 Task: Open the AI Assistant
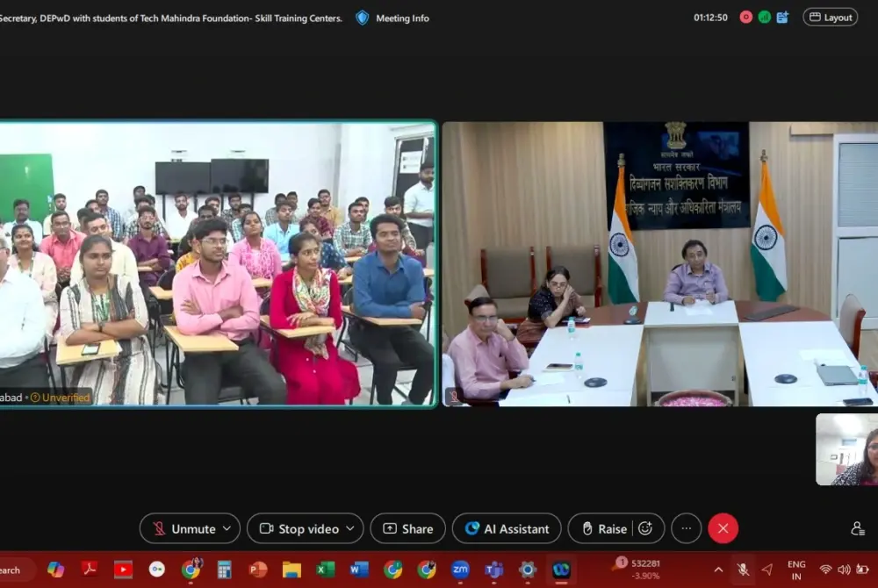(507, 528)
